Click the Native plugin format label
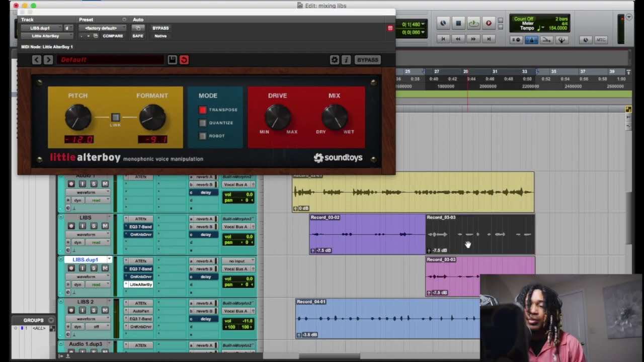 [x=160, y=36]
